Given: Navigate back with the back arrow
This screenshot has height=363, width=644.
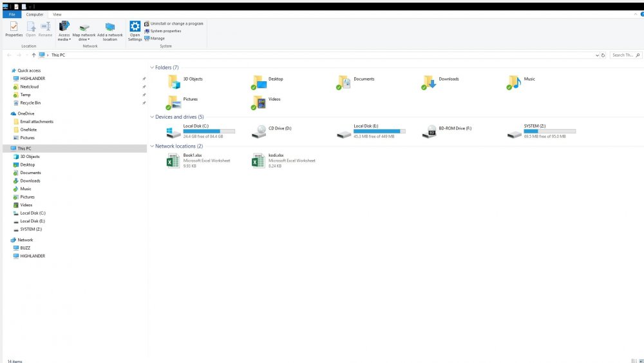Looking at the screenshot, I should pos(9,55).
